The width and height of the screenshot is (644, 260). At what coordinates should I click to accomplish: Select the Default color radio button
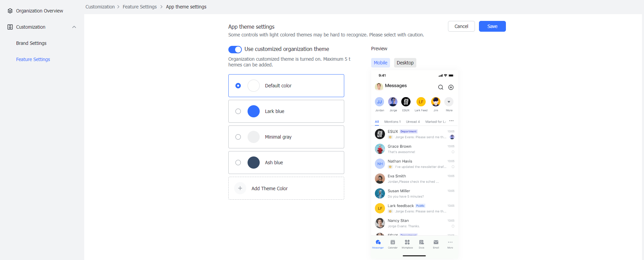[x=238, y=86]
